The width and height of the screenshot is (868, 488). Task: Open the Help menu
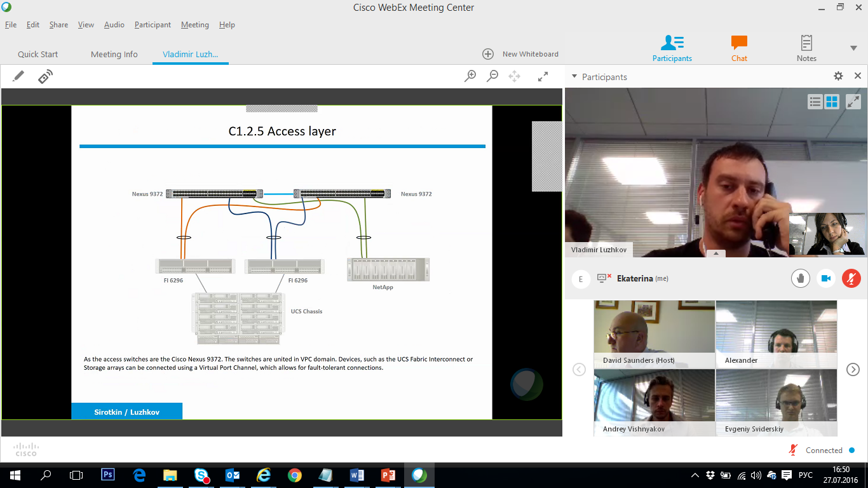pos(227,25)
